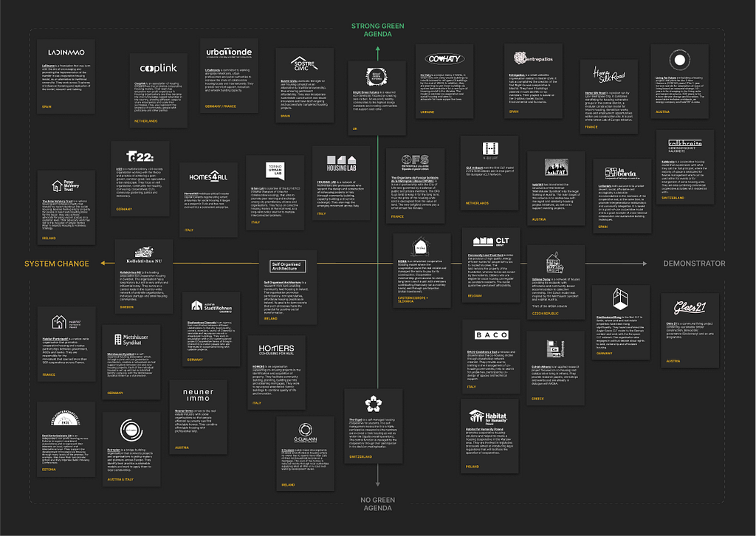Click the HOMERS logo
Image resolution: width=756 pixels, height=536 pixels.
[276, 349]
